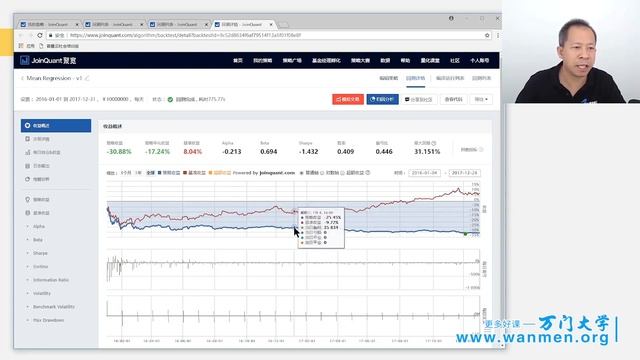This screenshot has height=360, width=640.
Task: Set chart zoom to the rightmost option, after one year
Action: [x=150, y=173]
